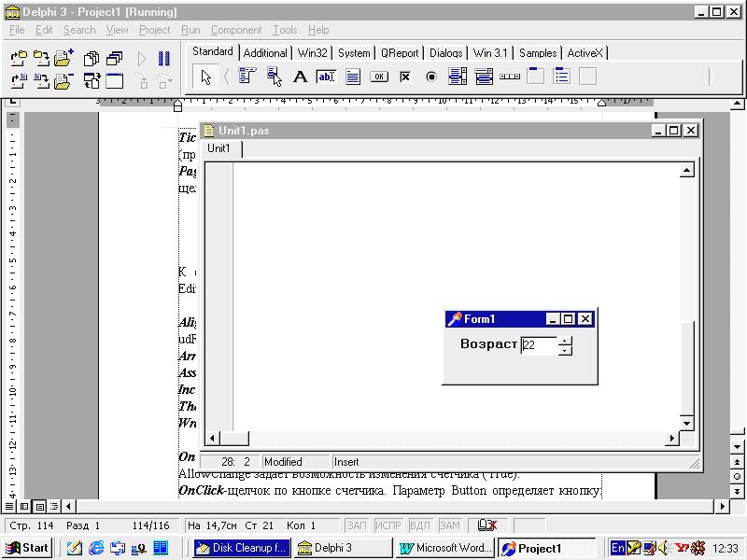The width and height of the screenshot is (747, 560).
Task: Click the Open project speedbutton
Action: pos(19,59)
